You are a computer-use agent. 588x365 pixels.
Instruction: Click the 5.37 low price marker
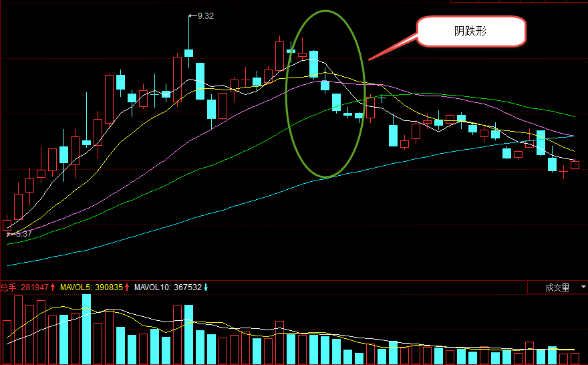coord(19,234)
